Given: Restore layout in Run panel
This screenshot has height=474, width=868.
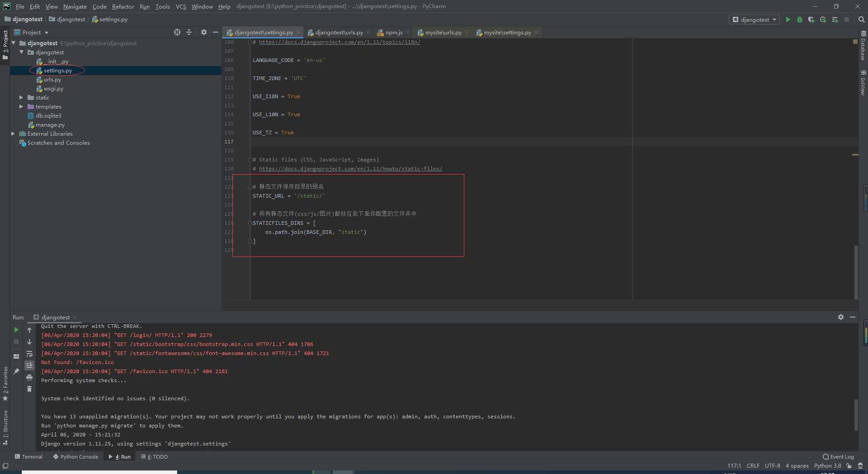Looking at the screenshot, I should point(16,356).
